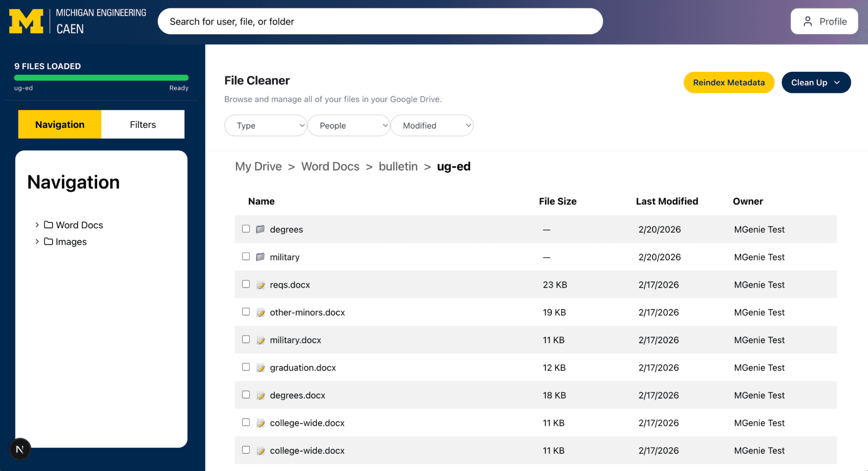Viewport: 868px width, 471px height.
Task: Expand the Word Docs tree chevron
Action: tap(37, 225)
